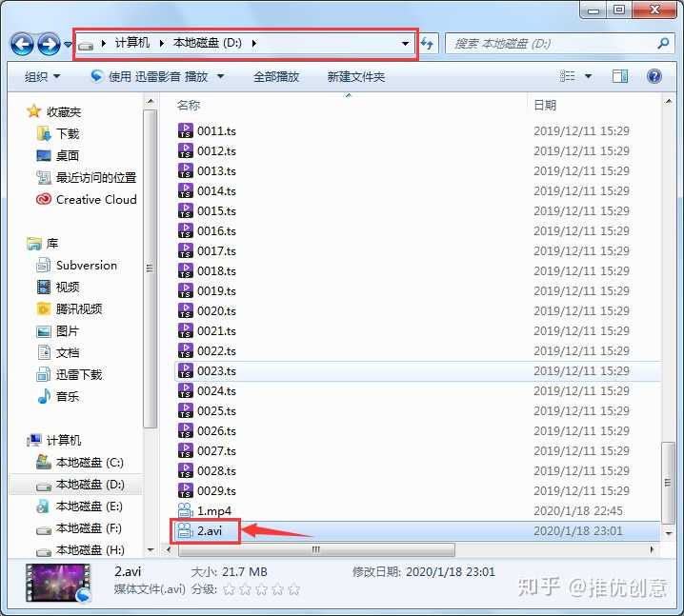684x616 pixels.
Task: Click the 2.avi video thumbnail in details pane
Action: point(58,583)
